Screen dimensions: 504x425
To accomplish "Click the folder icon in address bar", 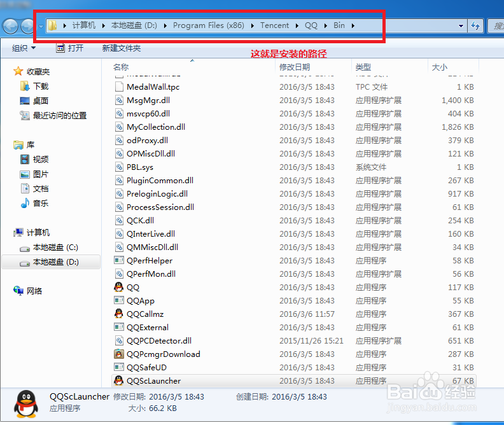I will click(x=52, y=25).
